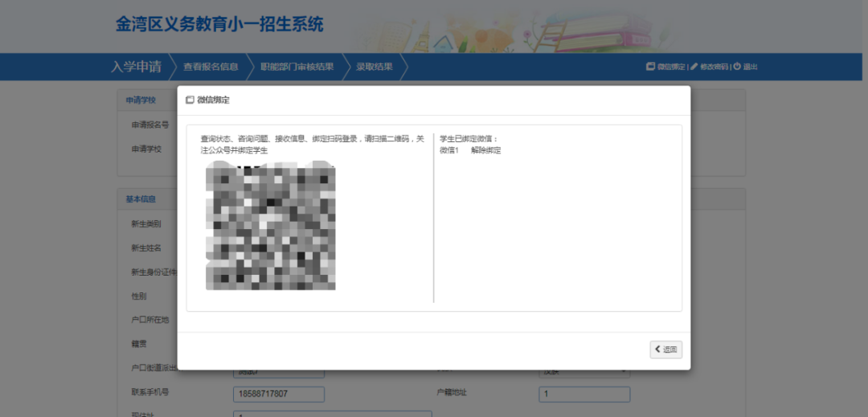The width and height of the screenshot is (868, 417).
Task: Open the 职能部门审核结果 tab
Action: click(297, 67)
